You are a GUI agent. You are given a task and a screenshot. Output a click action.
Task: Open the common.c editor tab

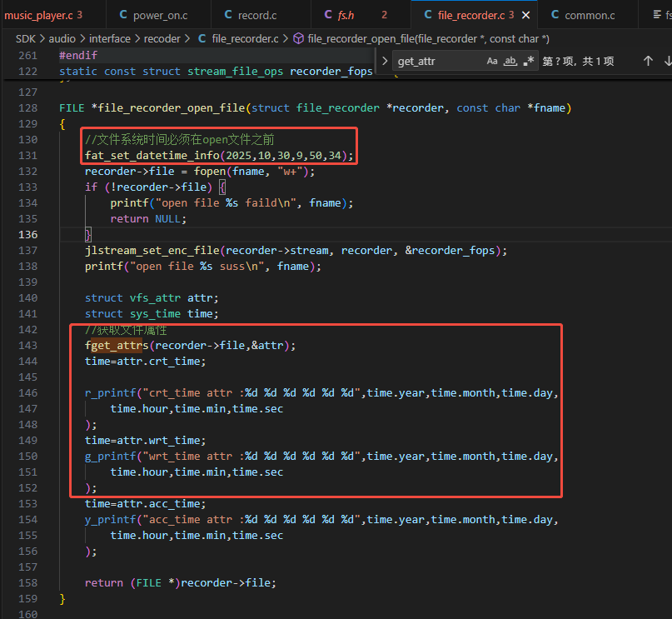coord(588,16)
